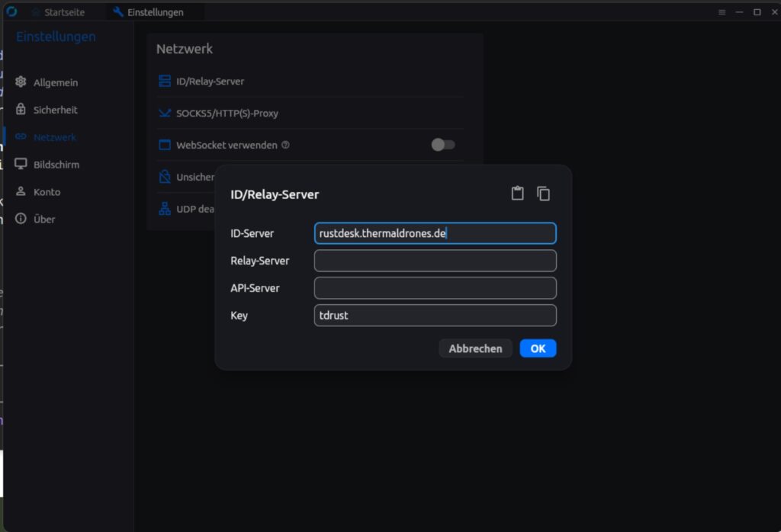Viewport: 781px width, 532px height.
Task: Click the paste from clipboard icon in dialog
Action: pyautogui.click(x=518, y=193)
